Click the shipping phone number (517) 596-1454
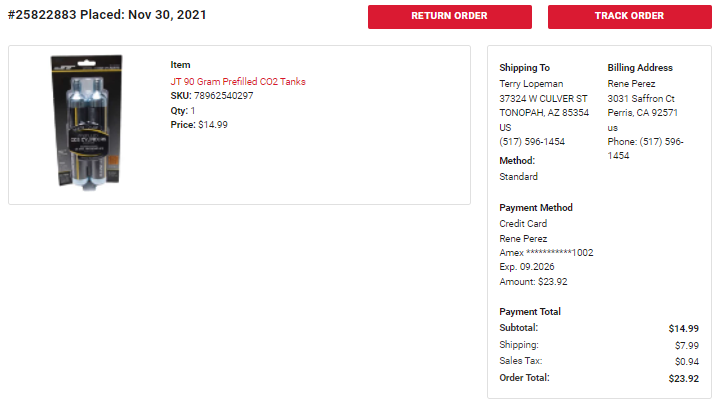This screenshot has height=406, width=720. (532, 142)
